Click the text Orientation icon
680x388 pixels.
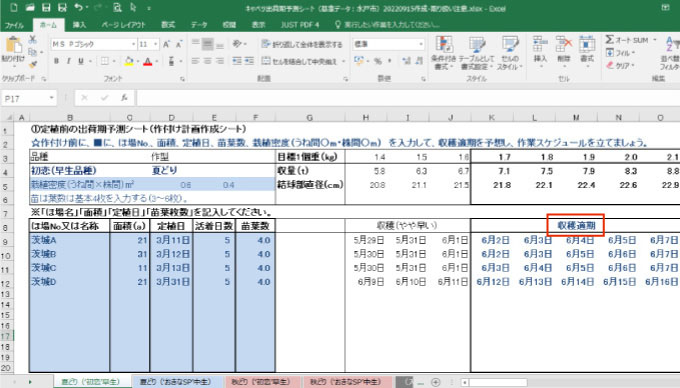pos(237,44)
